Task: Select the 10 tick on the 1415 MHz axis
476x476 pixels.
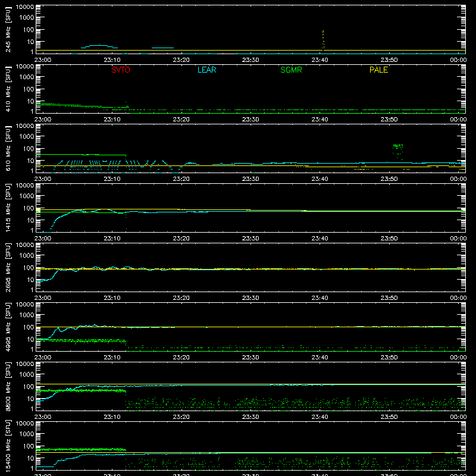Action: [x=31, y=220]
